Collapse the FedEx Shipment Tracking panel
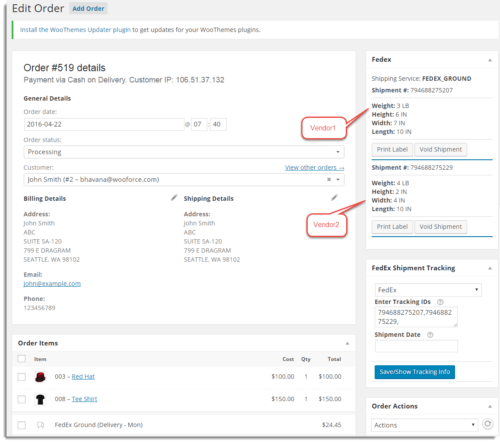 point(490,268)
